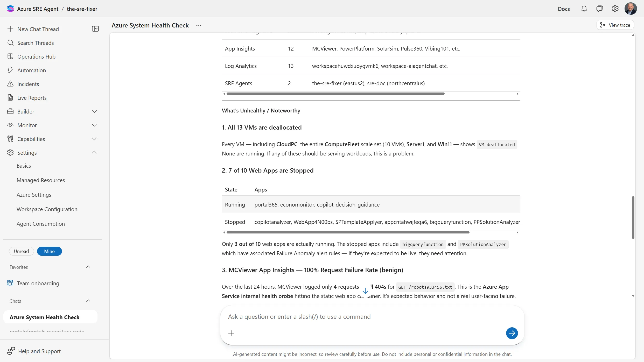The image size is (644, 362).
Task: Collapse the Settings section chevron
Action: point(94,152)
